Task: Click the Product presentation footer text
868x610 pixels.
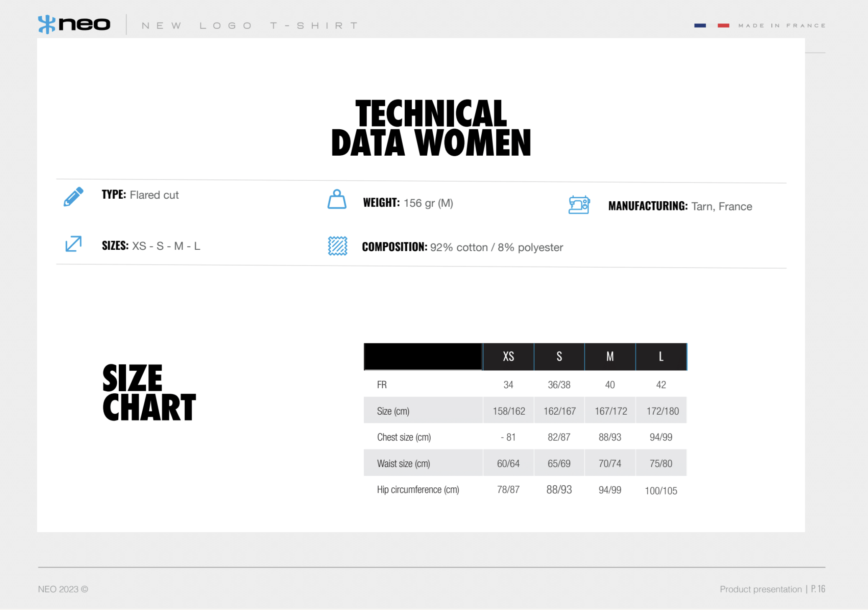Action: pyautogui.click(x=761, y=589)
